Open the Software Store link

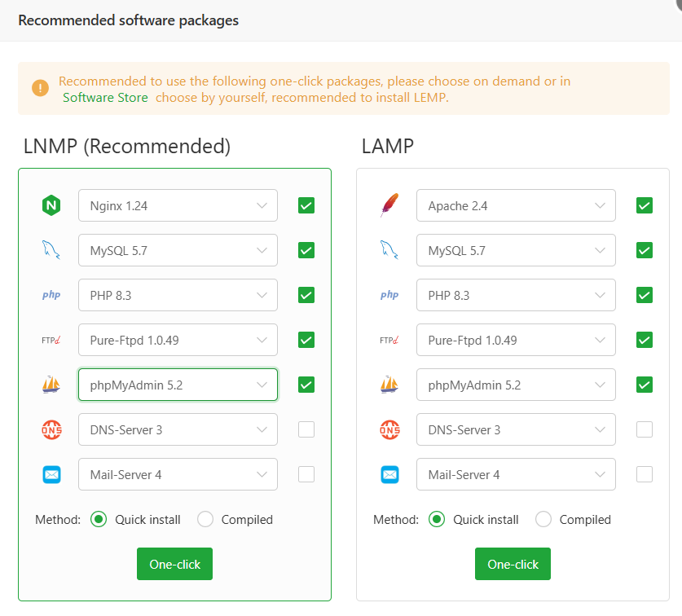tap(105, 98)
